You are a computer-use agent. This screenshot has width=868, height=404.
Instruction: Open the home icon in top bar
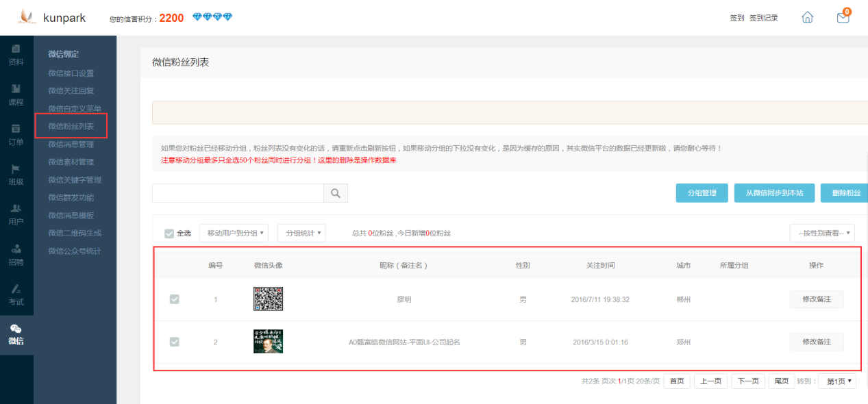[x=807, y=17]
